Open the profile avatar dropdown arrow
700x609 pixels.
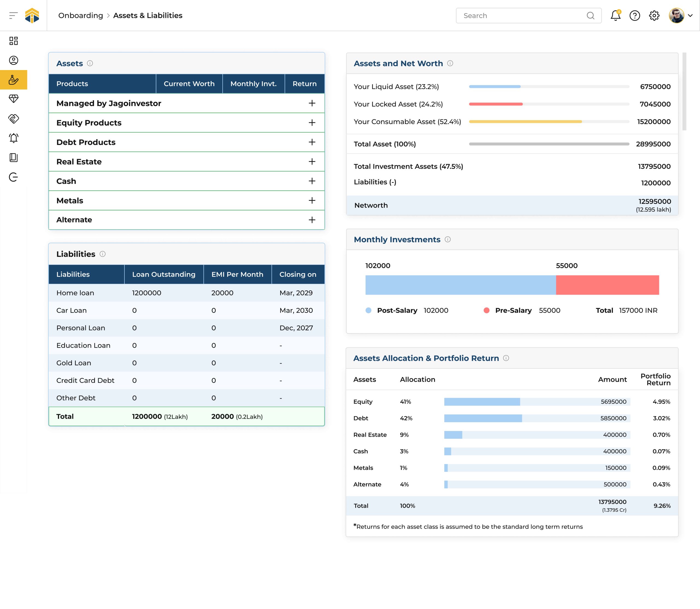690,16
